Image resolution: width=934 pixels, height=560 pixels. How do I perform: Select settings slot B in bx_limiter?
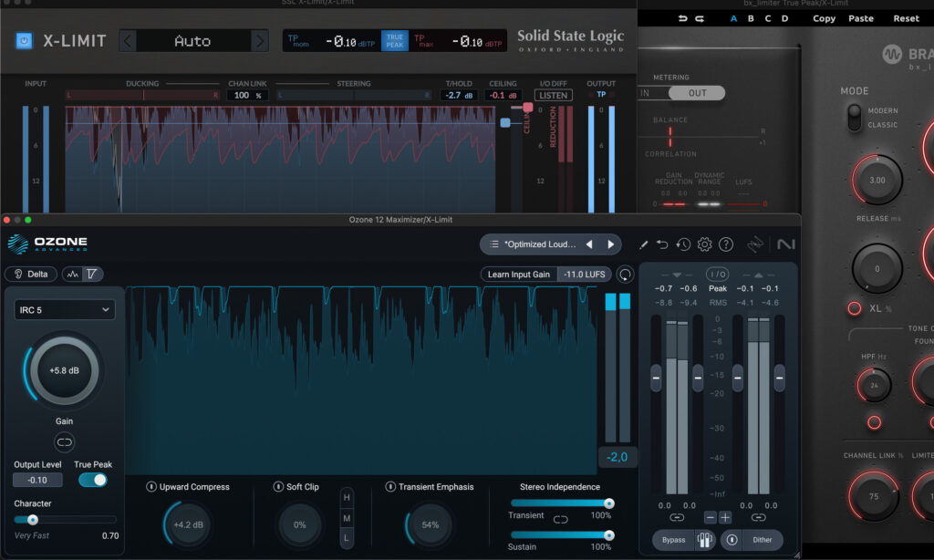(x=752, y=18)
